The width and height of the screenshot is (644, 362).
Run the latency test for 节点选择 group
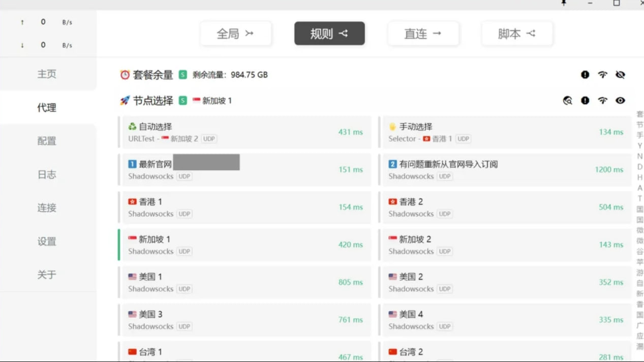[x=602, y=101]
